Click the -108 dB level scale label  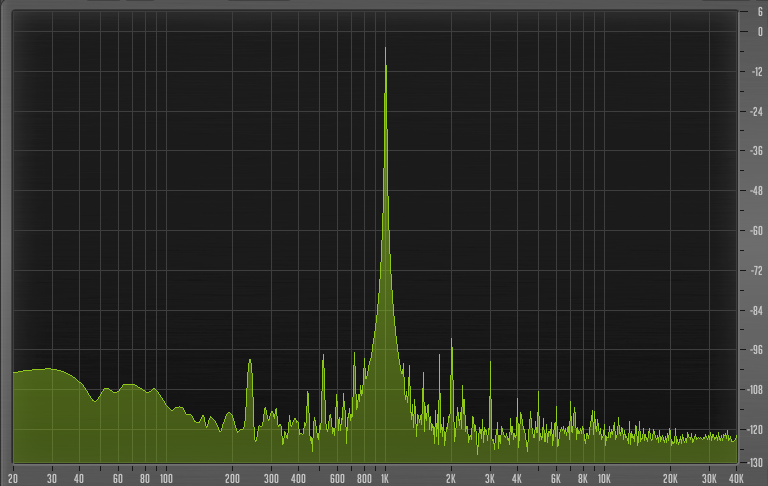[x=755, y=389]
